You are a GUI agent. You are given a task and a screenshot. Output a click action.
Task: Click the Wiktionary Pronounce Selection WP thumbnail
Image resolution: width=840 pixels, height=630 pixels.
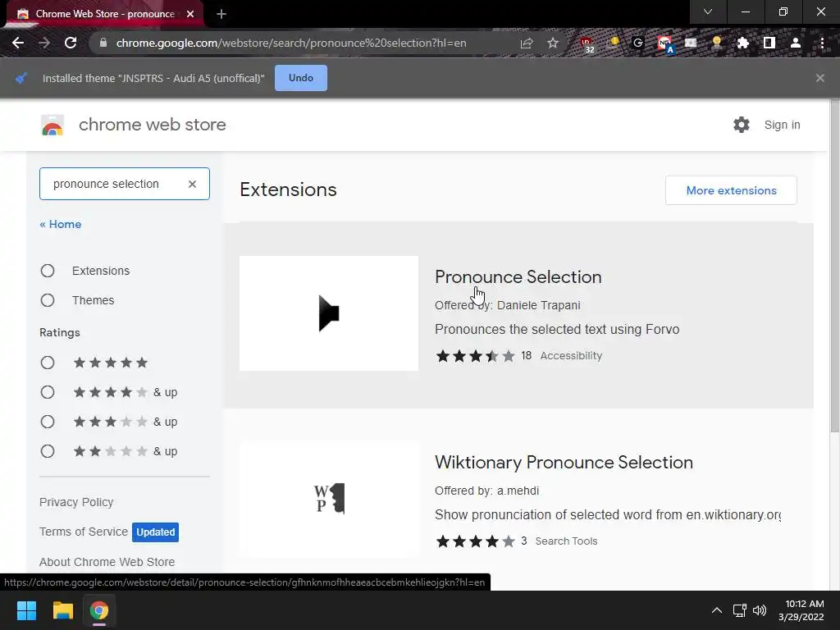click(x=329, y=499)
